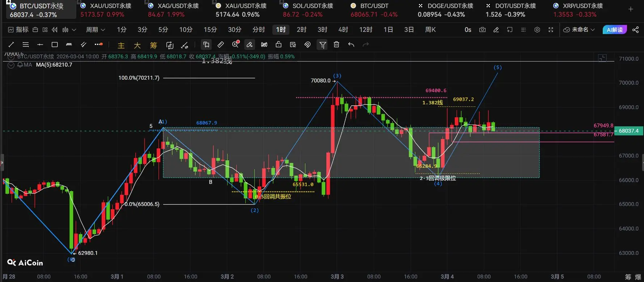Select the 30分 timeframe
This screenshot has width=644, height=282.
[x=234, y=30]
